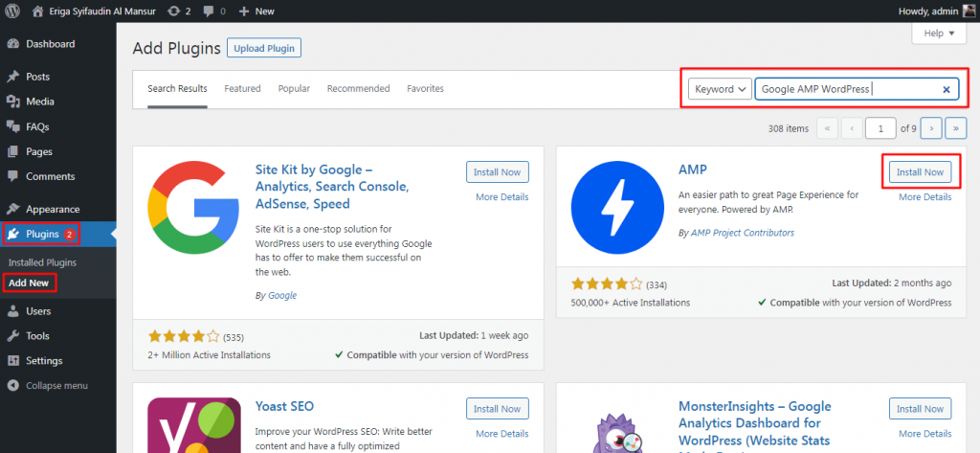Image resolution: width=980 pixels, height=453 pixels.
Task: Open Add New submenu item
Action: click(29, 283)
